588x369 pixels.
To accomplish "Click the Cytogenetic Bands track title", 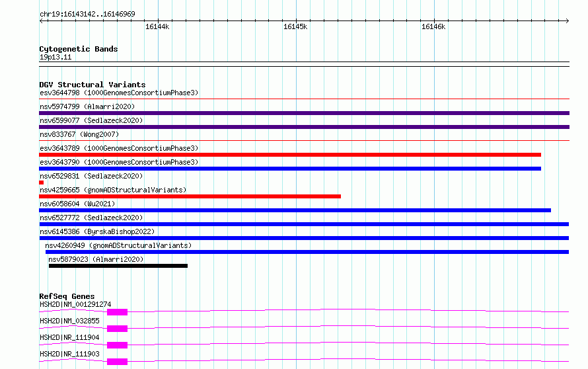I will coord(79,49).
